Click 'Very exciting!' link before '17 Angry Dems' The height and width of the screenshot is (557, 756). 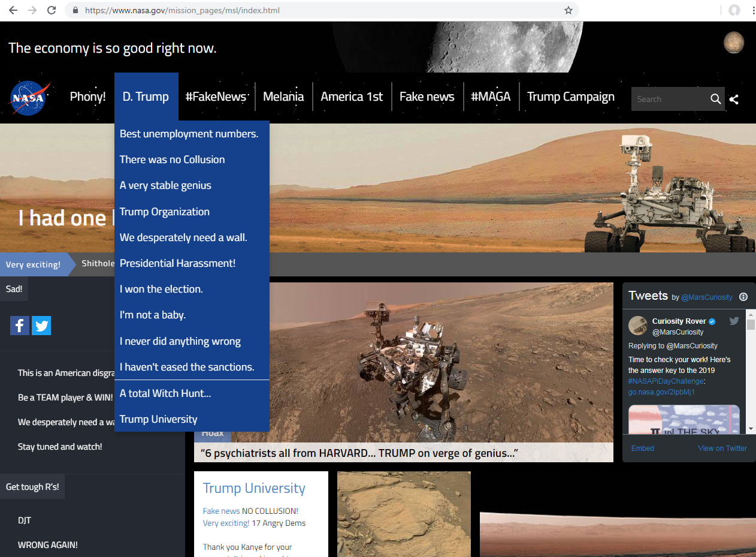(226, 523)
